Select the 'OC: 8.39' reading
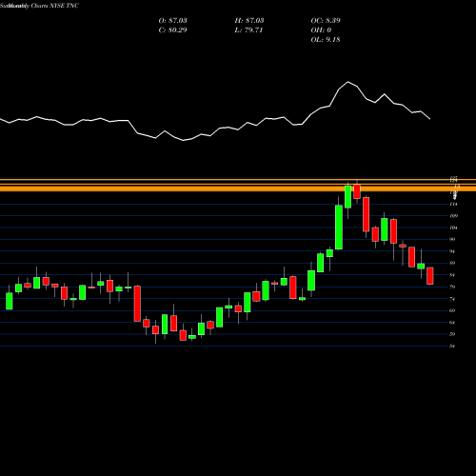476x476 pixels. (326, 21)
